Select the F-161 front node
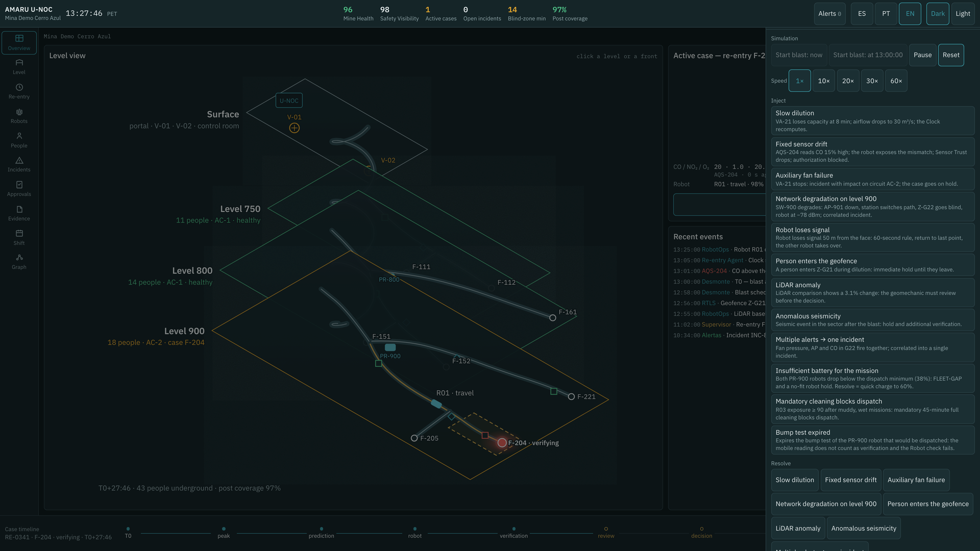 552,318
